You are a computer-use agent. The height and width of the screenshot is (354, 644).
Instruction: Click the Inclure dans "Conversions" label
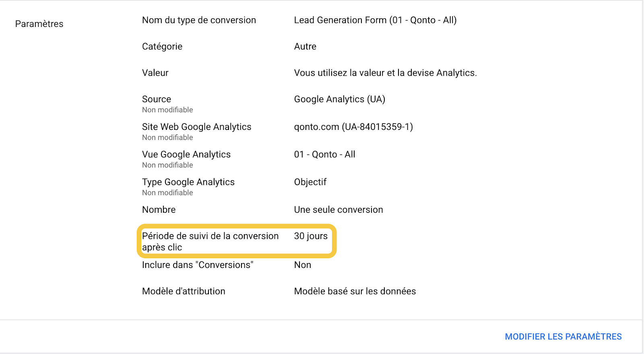(x=198, y=265)
